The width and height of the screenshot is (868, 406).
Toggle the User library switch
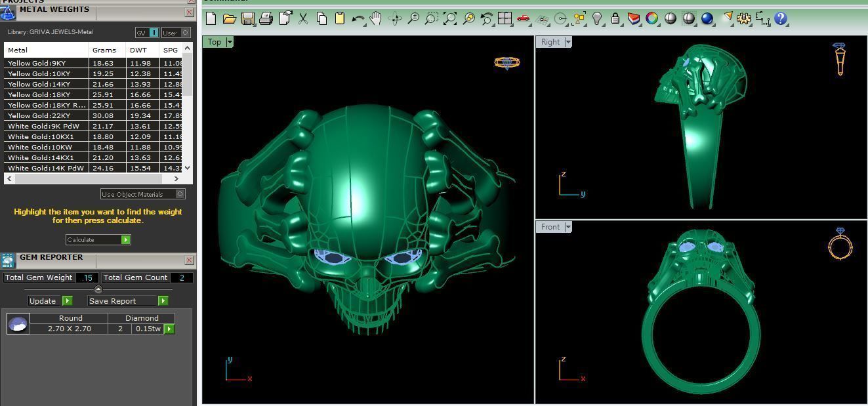[176, 32]
